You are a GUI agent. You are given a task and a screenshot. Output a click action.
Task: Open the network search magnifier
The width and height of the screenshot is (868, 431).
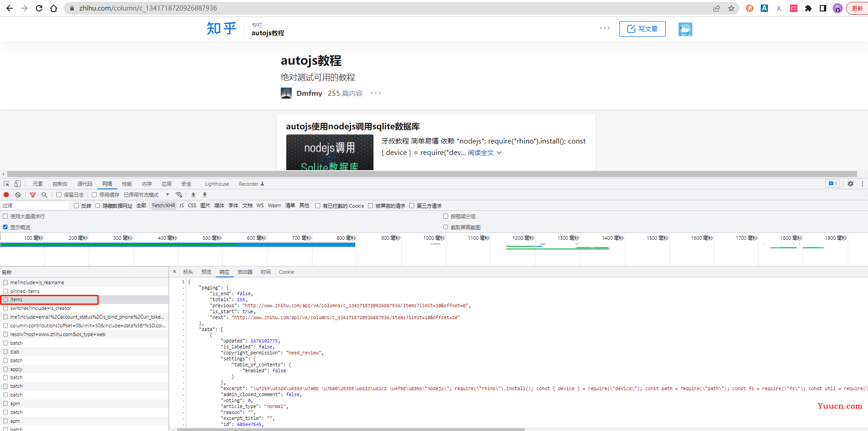point(45,195)
